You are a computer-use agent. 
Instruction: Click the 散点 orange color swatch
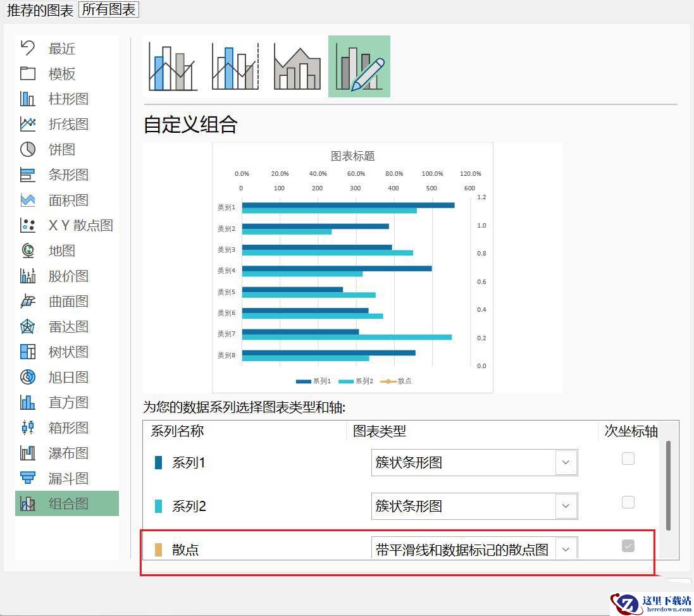tap(158, 550)
